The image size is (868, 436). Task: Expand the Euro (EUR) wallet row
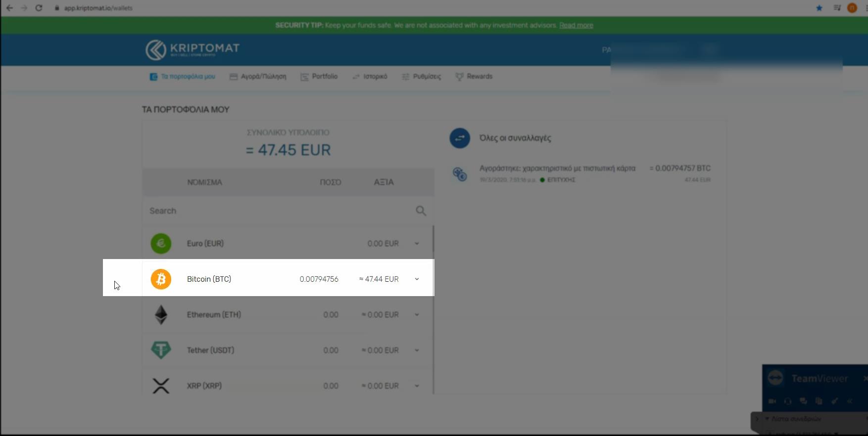coord(417,244)
